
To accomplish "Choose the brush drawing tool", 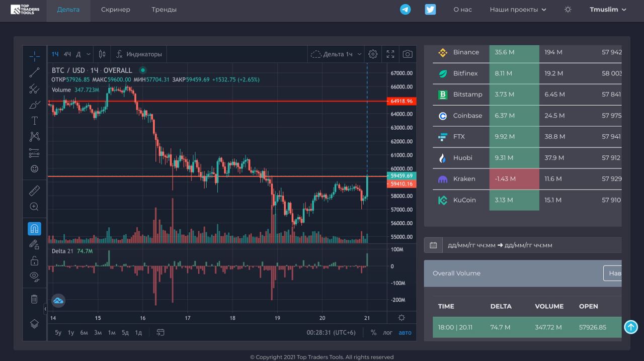I will click(x=34, y=105).
